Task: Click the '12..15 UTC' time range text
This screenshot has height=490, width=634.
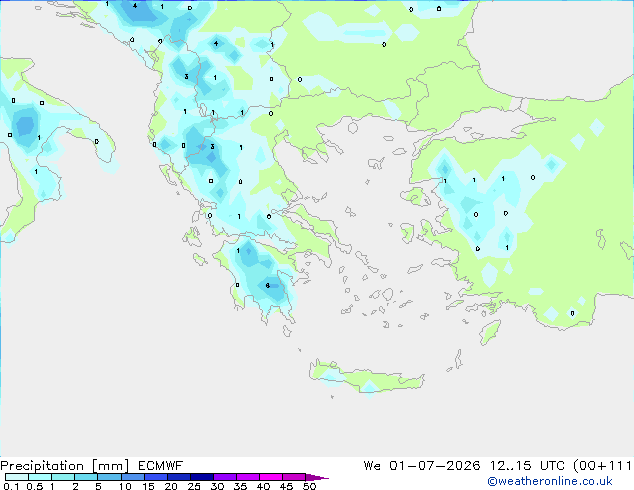Action: point(527,466)
